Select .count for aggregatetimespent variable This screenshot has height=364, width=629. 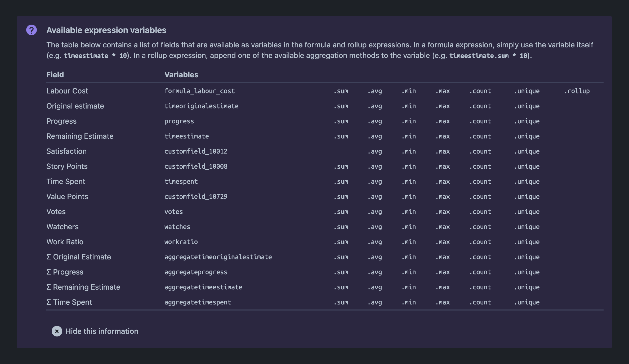point(480,302)
